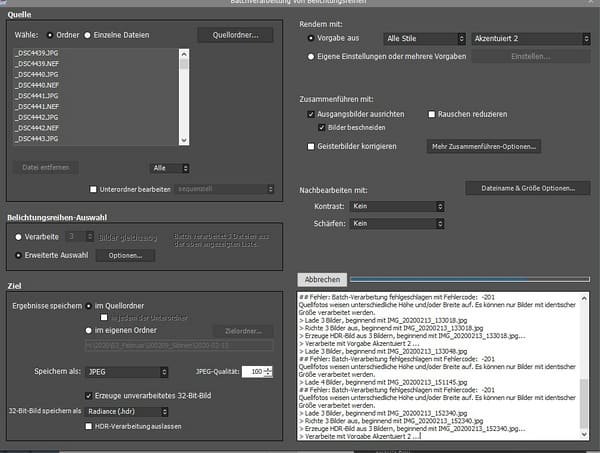Toggle Bilder beschneiden checkbox

point(322,128)
